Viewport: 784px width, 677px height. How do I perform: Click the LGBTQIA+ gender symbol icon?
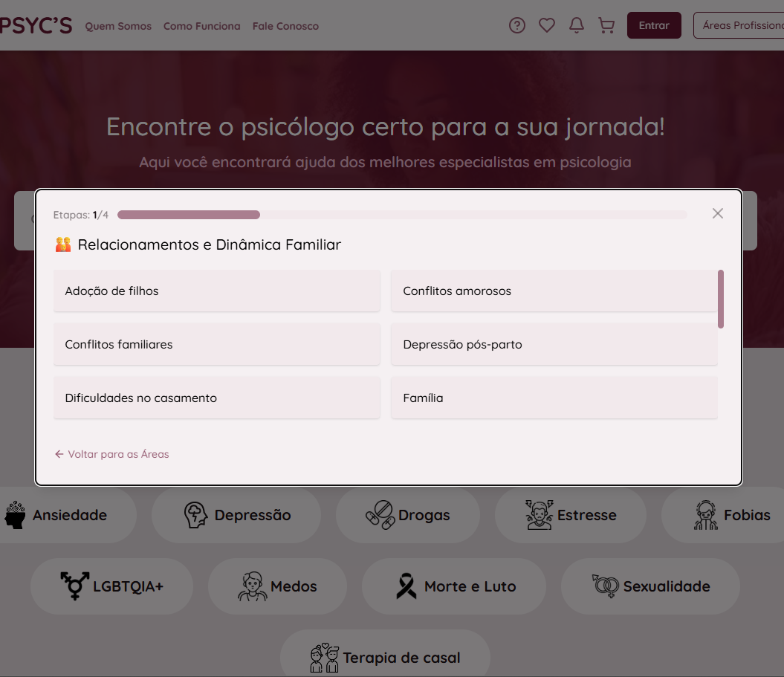(74, 586)
